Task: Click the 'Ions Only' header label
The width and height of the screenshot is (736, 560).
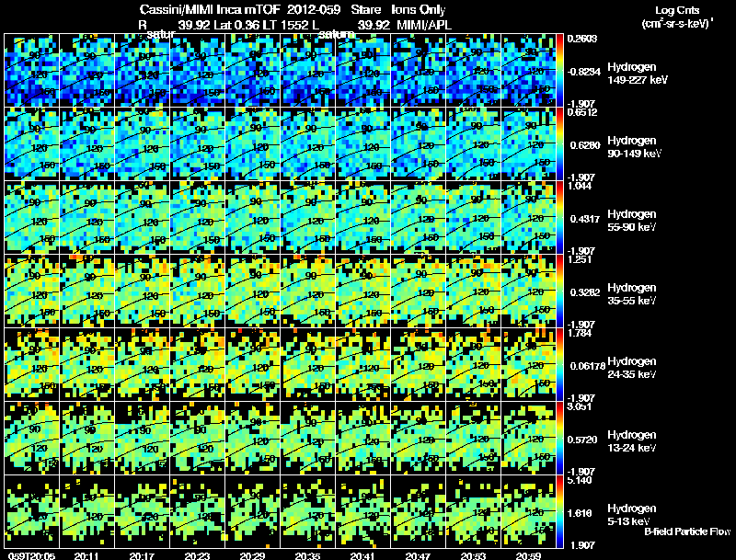Action: (x=419, y=10)
